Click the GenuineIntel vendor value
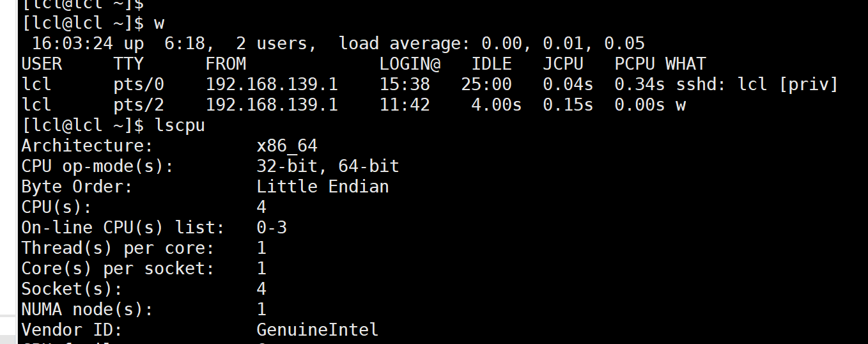This screenshot has width=868, height=344. click(318, 330)
